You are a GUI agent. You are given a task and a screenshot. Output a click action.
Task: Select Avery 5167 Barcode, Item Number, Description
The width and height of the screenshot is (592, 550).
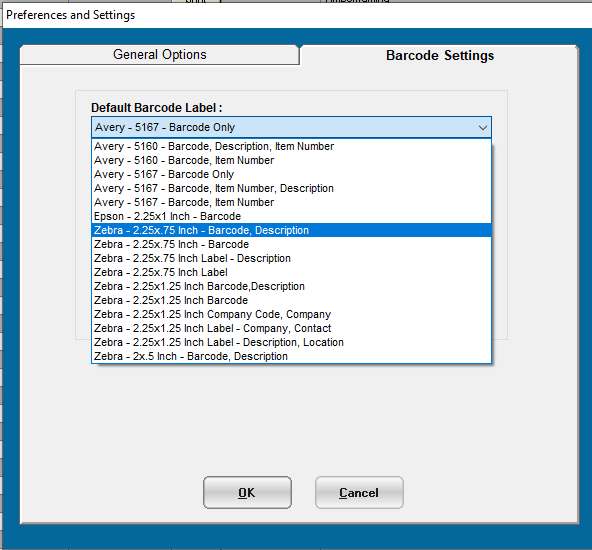(x=291, y=188)
